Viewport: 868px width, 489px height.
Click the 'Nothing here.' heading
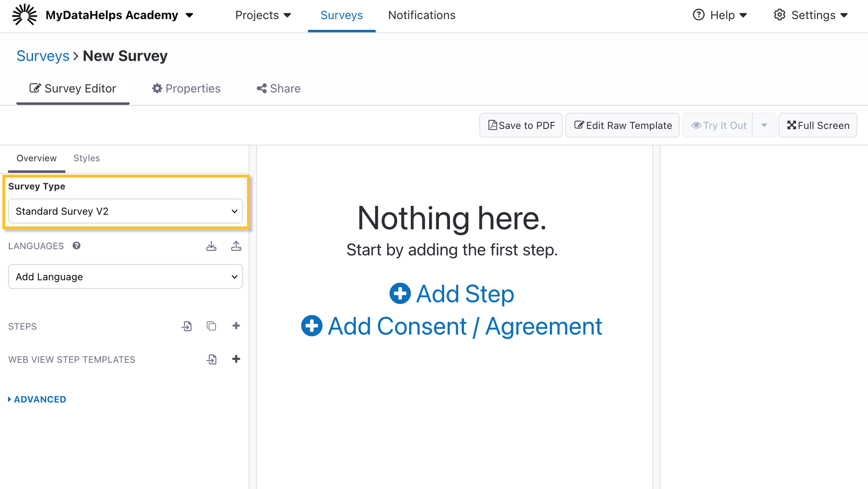point(452,219)
